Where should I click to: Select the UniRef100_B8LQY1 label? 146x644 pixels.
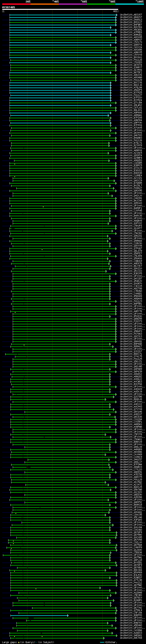pos(131,110)
